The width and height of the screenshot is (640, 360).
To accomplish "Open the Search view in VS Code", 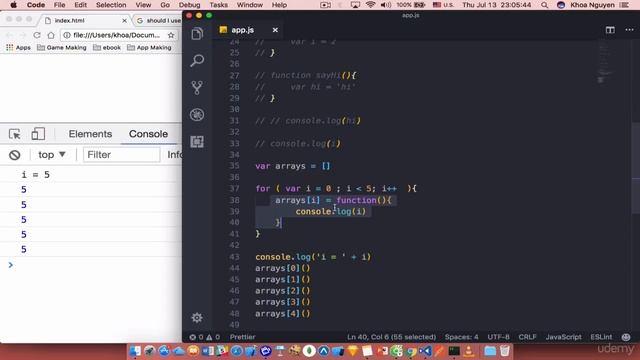I will [x=197, y=60].
